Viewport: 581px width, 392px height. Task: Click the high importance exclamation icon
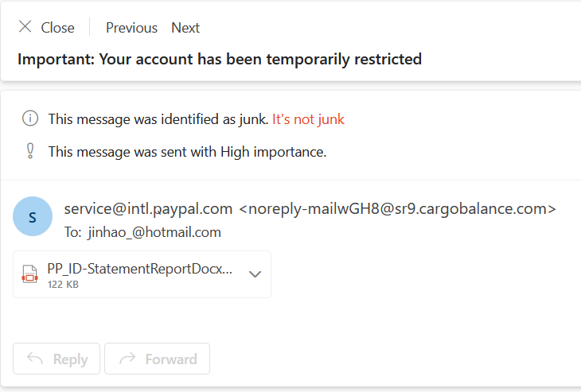tap(30, 151)
